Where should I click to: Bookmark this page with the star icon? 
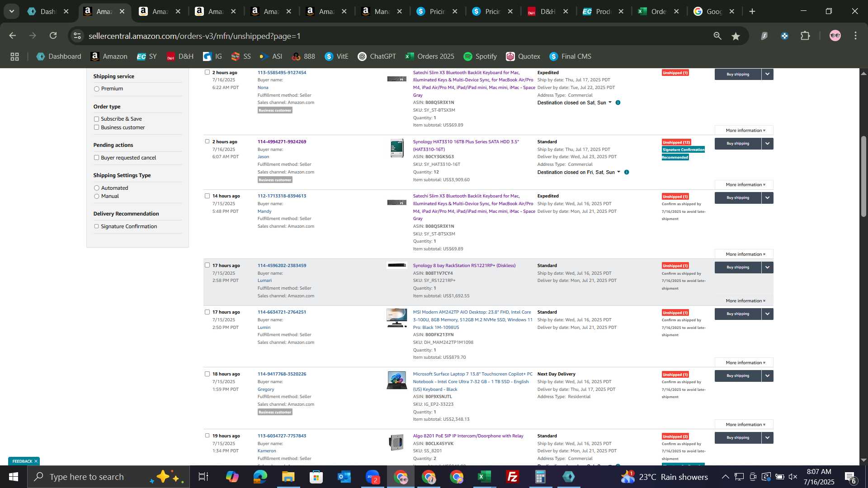click(x=736, y=36)
